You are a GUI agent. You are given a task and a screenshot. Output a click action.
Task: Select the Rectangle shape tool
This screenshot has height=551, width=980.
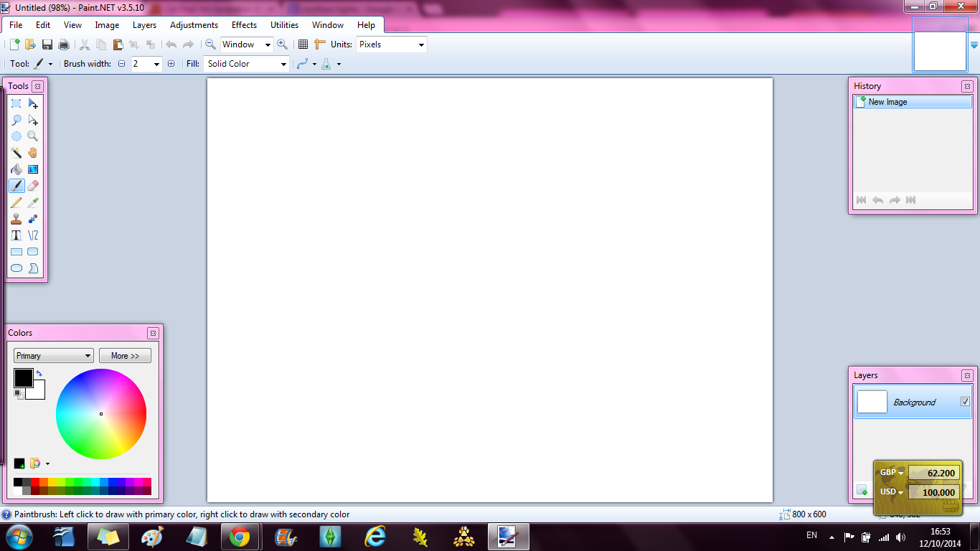point(16,252)
